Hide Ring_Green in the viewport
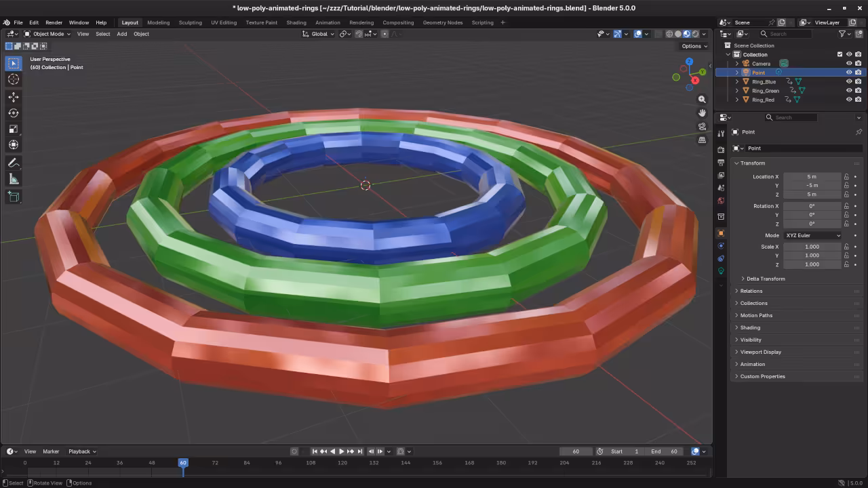Screen dimensions: 868x488 tap(848, 90)
